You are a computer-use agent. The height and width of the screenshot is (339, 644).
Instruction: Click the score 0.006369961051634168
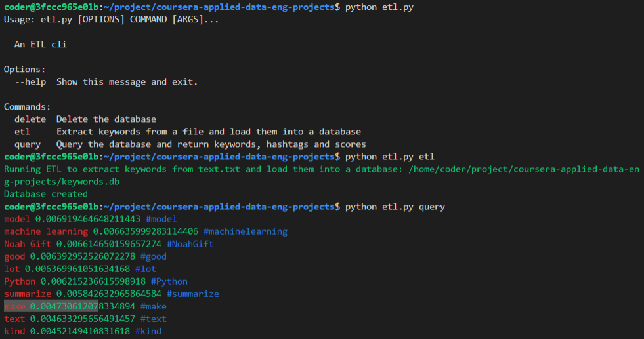pos(77,269)
